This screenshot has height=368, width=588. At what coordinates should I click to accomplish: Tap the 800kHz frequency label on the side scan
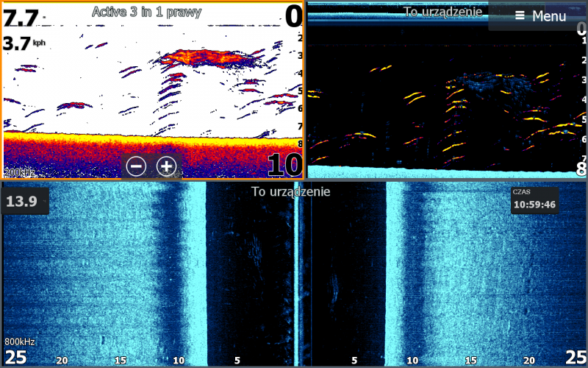pyautogui.click(x=20, y=342)
